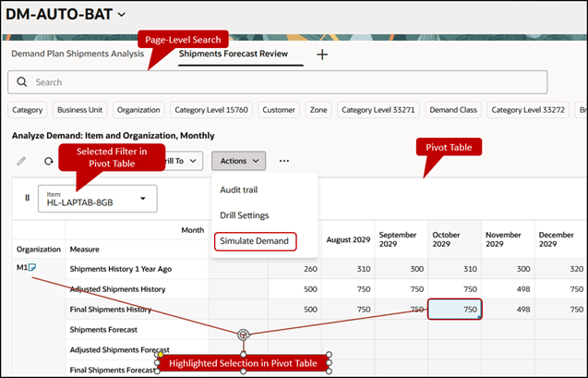
Task: Click Category Level 15760 filter chip
Action: coord(211,110)
